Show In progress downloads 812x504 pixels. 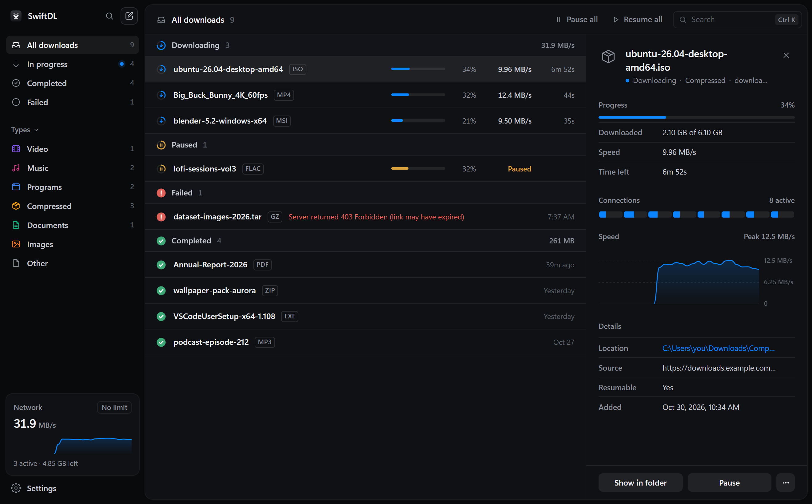(72, 64)
